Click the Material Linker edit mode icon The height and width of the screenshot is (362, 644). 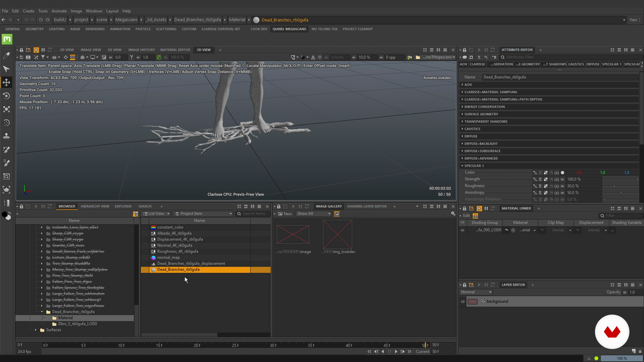point(475,216)
